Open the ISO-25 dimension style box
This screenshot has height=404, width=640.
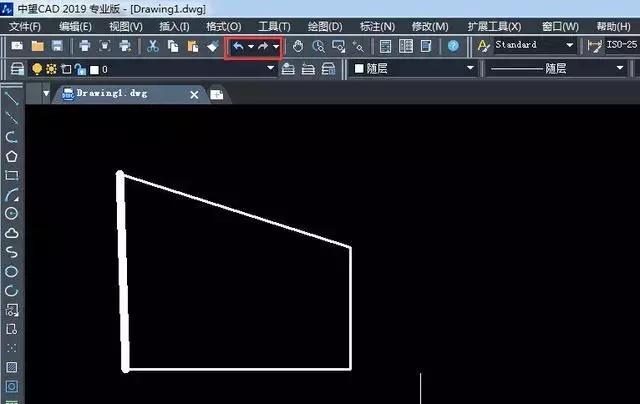(622, 45)
